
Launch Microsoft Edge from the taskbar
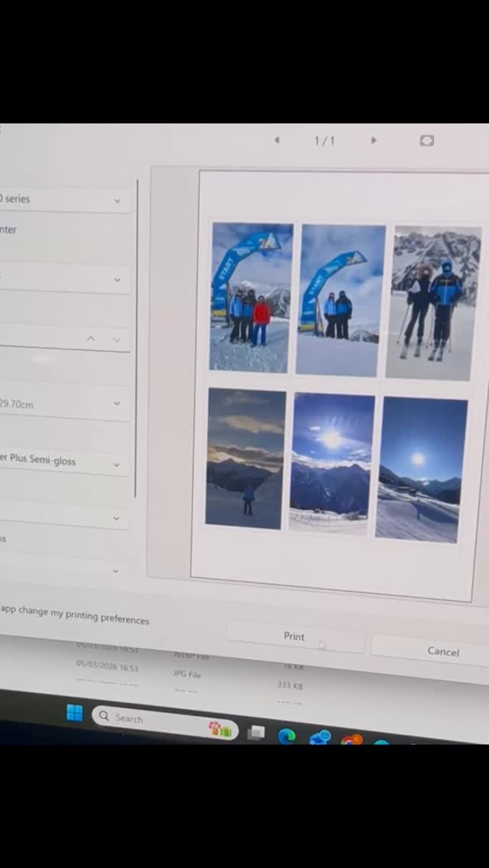287,736
